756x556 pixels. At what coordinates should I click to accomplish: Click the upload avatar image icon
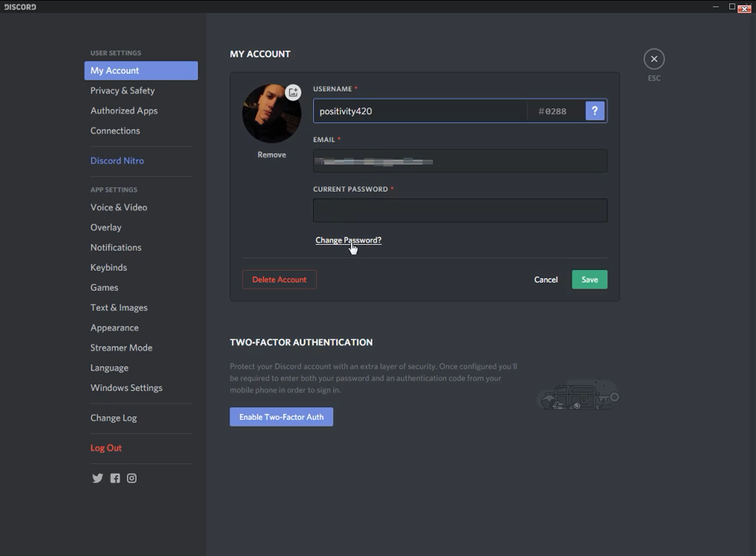click(293, 92)
